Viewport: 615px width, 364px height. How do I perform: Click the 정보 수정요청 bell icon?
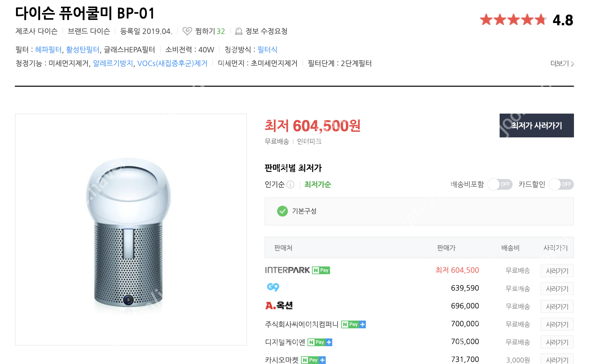pyautogui.click(x=238, y=31)
